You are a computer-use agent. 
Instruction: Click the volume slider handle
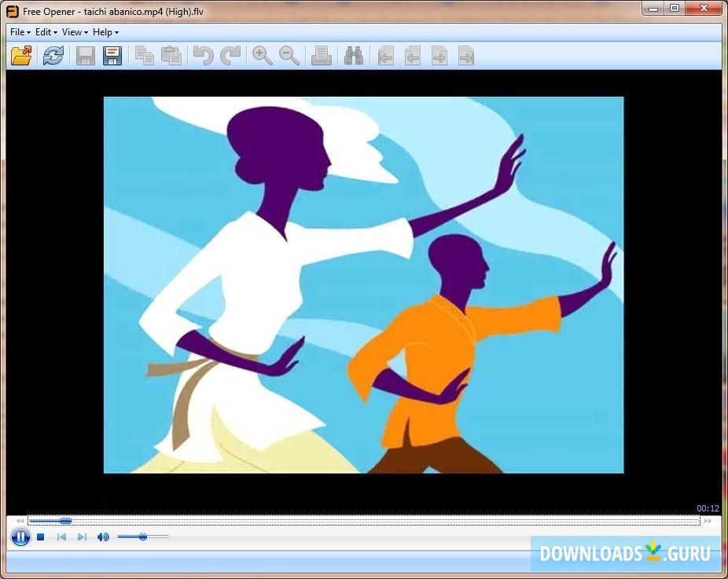[143, 537]
